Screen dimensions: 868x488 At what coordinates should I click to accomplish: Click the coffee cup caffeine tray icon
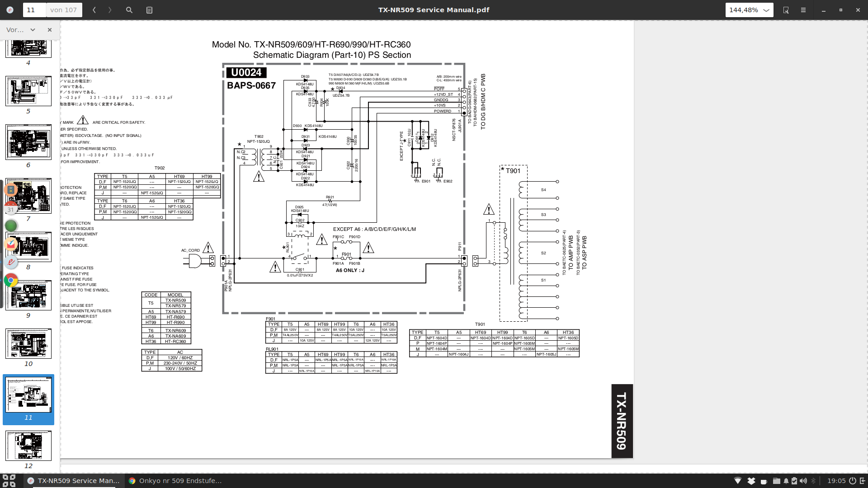click(764, 481)
